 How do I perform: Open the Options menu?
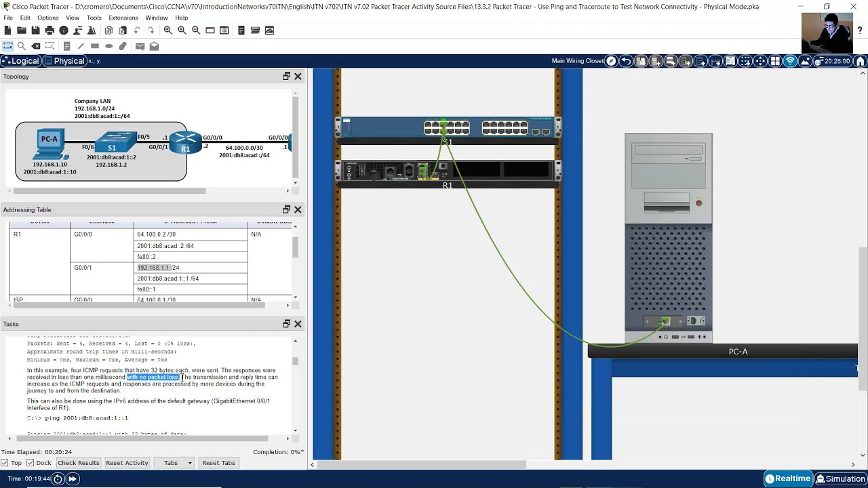click(x=47, y=18)
